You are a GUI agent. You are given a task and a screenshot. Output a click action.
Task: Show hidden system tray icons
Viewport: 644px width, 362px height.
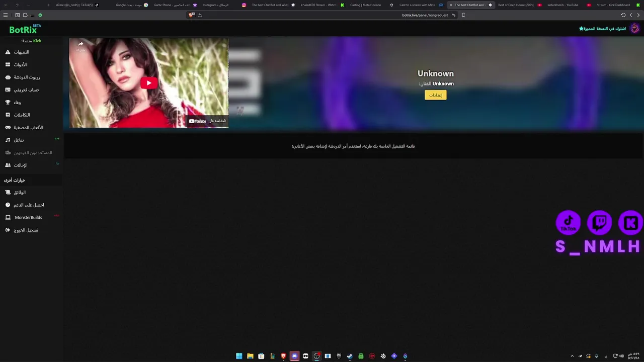(572, 356)
